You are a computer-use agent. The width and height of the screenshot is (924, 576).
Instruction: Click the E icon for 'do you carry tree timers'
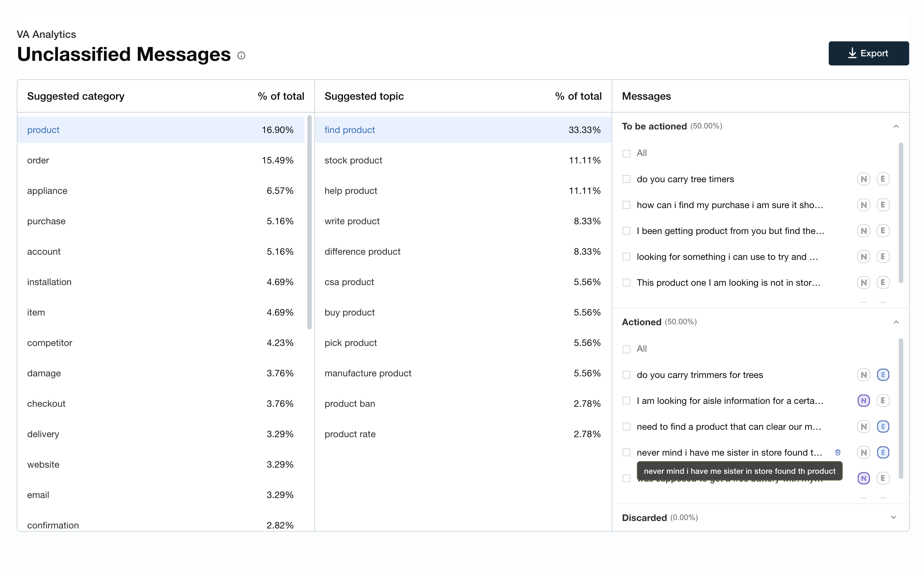coord(883,179)
